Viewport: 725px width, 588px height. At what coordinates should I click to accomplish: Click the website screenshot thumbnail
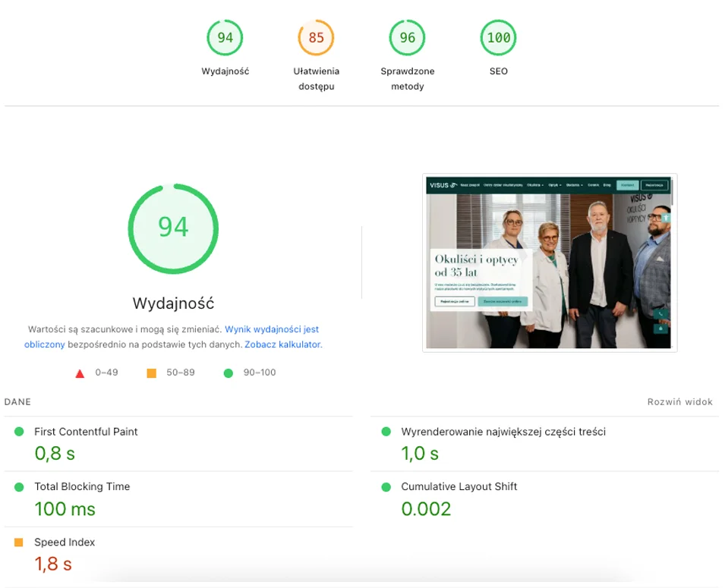549,263
